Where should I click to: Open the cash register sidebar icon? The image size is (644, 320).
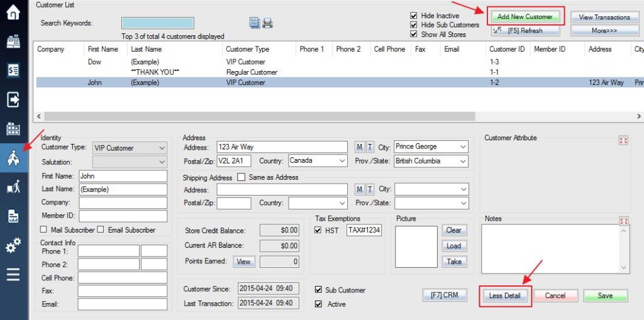pyautogui.click(x=14, y=42)
